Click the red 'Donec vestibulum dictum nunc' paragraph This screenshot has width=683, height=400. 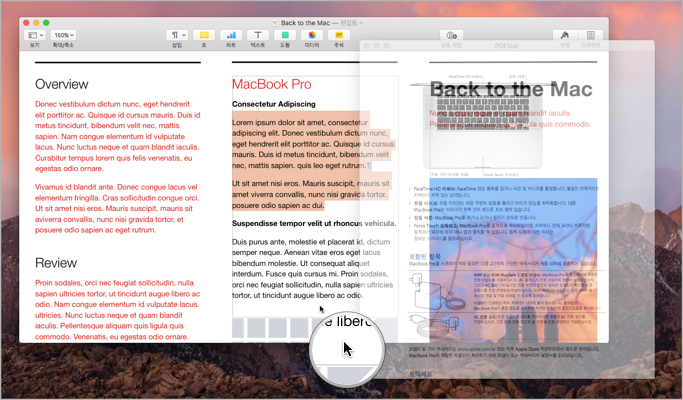tap(118, 136)
